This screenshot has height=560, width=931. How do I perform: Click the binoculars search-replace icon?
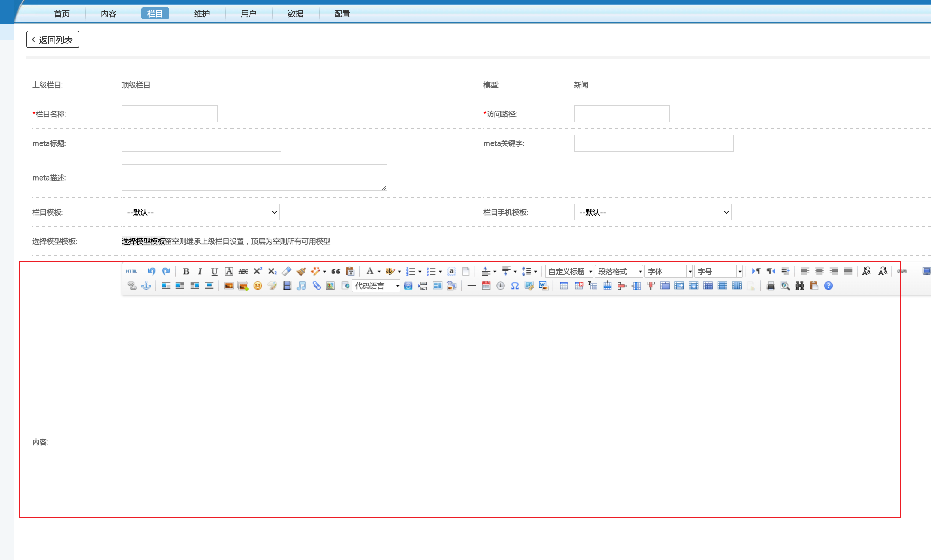point(799,286)
